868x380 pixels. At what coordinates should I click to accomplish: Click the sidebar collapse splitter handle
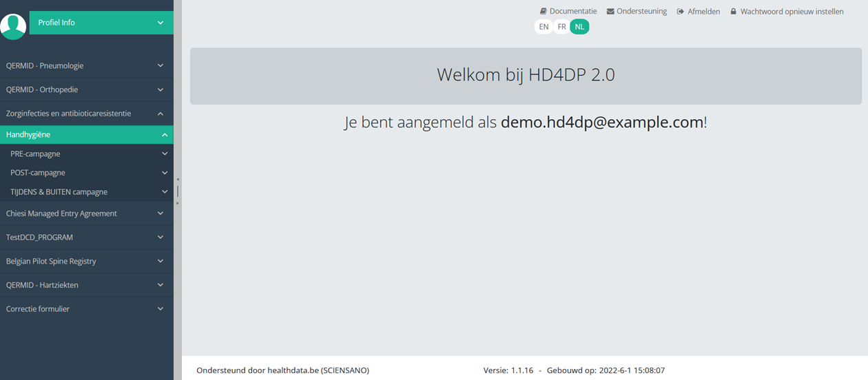click(x=178, y=191)
